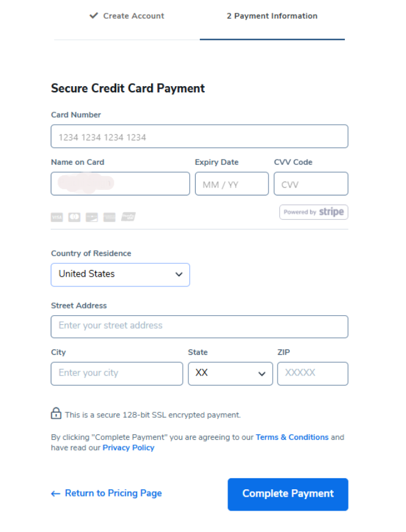
Task: Select the Payment Information step tab
Action: pos(272,16)
